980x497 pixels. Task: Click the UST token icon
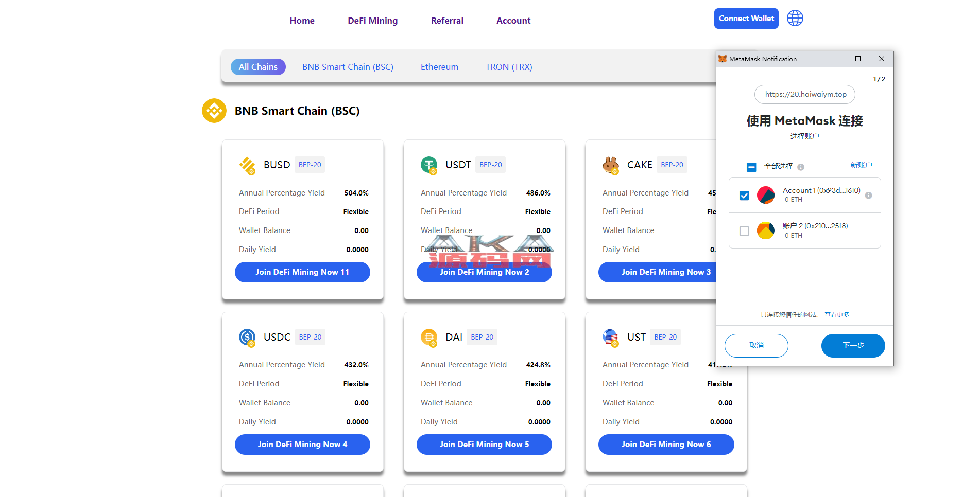[611, 338]
